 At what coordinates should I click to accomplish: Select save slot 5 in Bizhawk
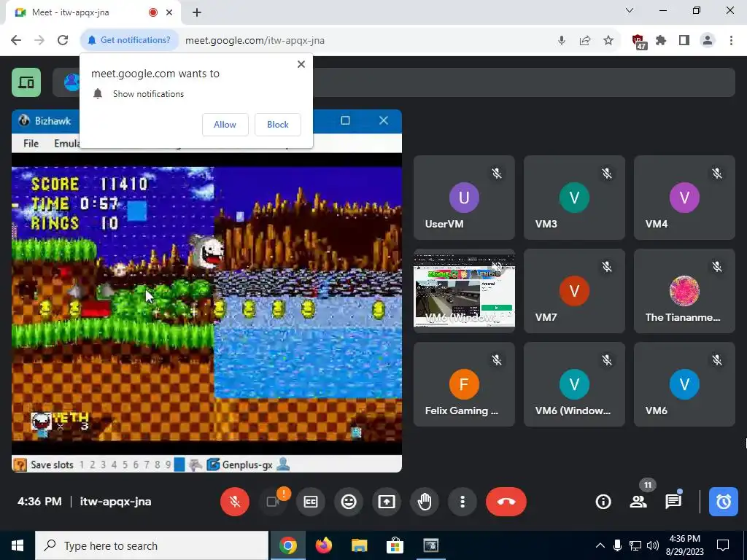pyautogui.click(x=125, y=464)
